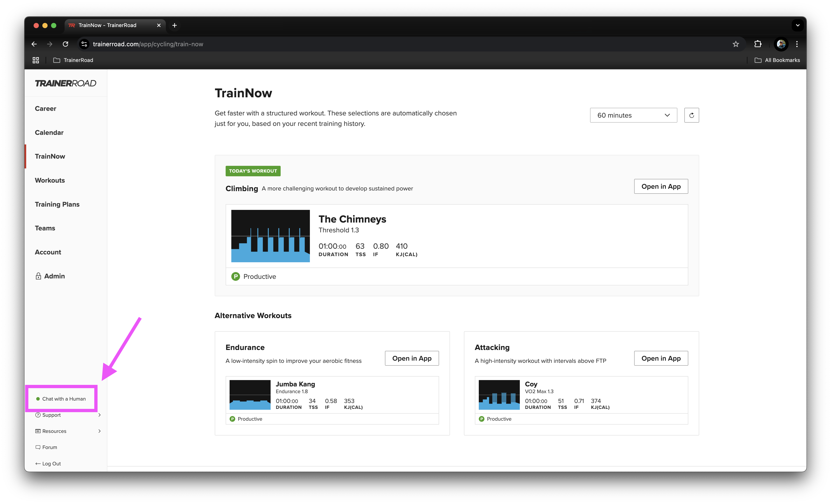This screenshot has width=831, height=504.
Task: Click The Chimneys 410 kJ value
Action: coord(401,246)
